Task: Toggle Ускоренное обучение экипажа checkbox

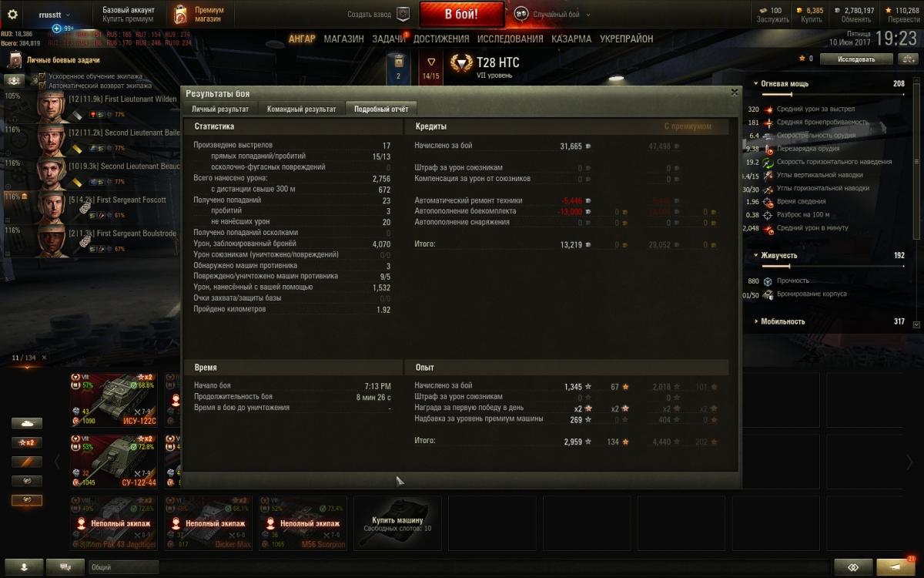Action: tap(42, 76)
